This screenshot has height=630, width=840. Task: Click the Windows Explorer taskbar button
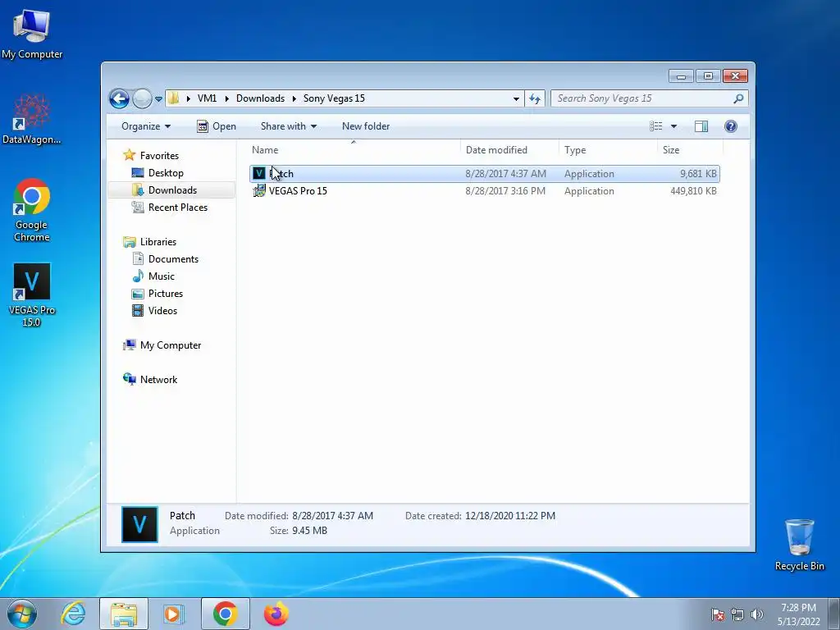pos(124,614)
